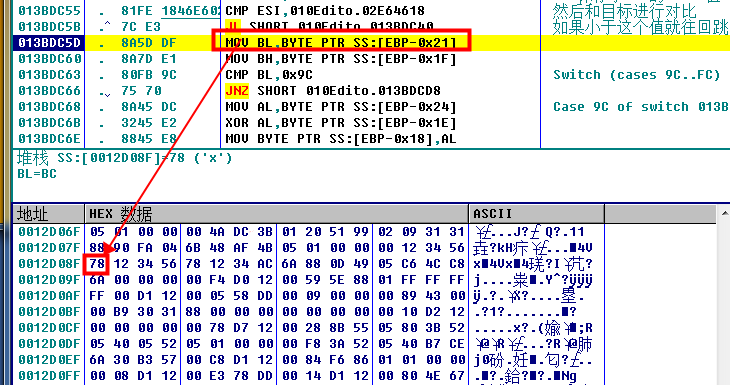Click opcode bytes 3245 E2
730x385 pixels.
pos(149,123)
